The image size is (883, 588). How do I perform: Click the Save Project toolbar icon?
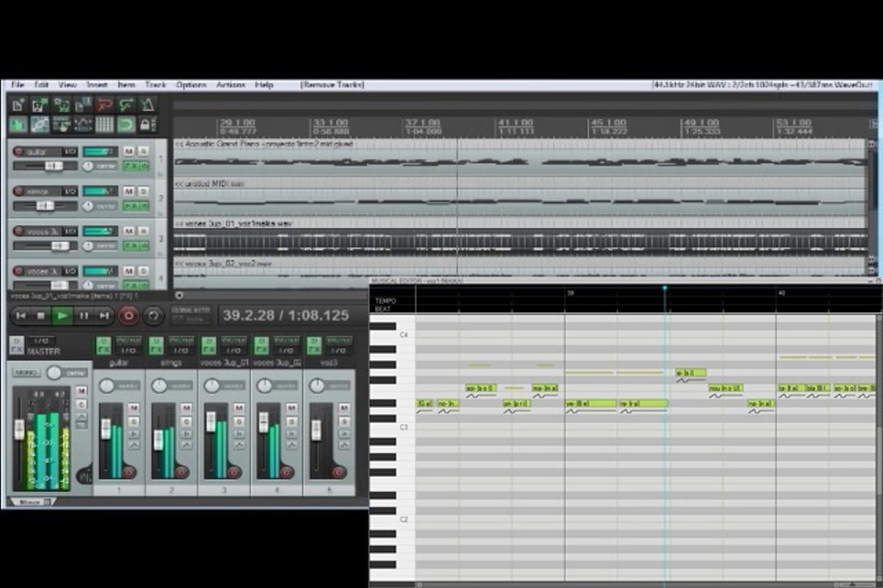coord(60,105)
